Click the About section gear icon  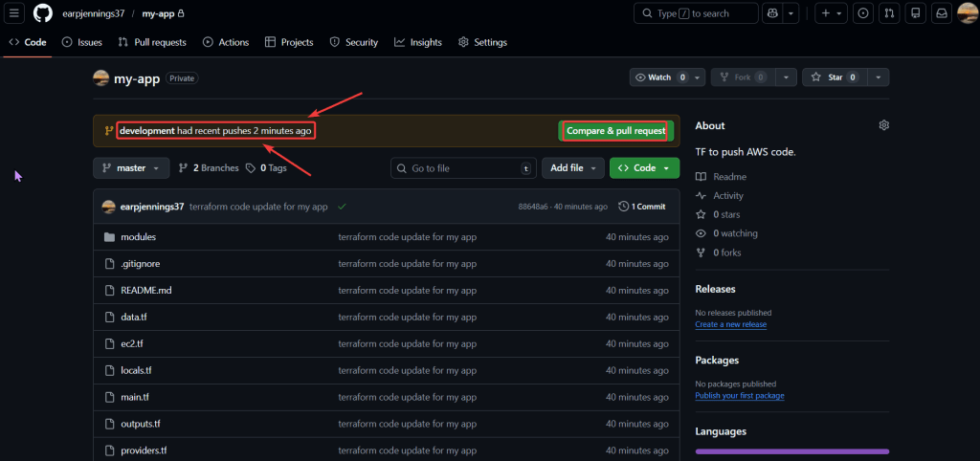883,125
